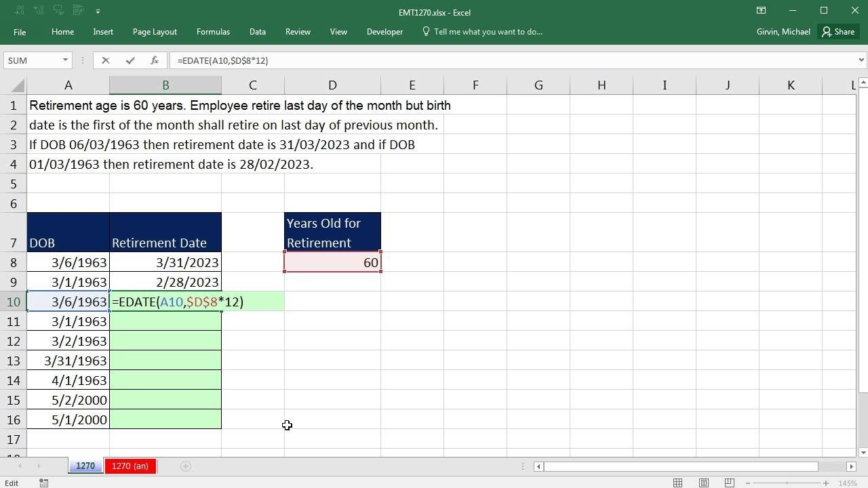Confirm the formula with the checkmark icon
The image size is (868, 488).
130,60
